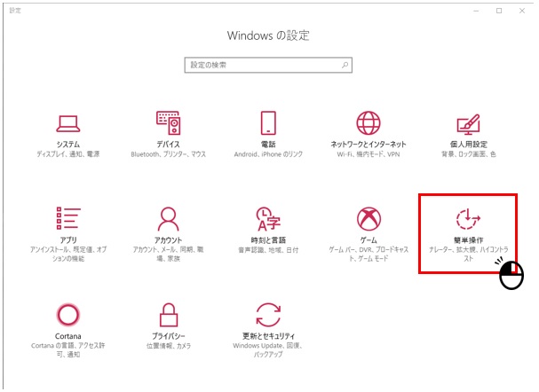Click 'ディスプレイ、通知、電源' description
The image size is (539, 392).
(x=68, y=154)
